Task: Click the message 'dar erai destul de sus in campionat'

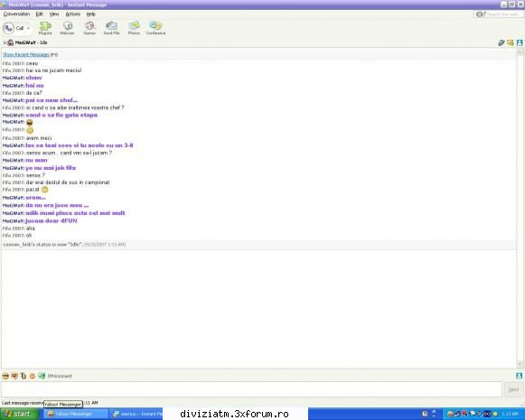Action: [68, 182]
